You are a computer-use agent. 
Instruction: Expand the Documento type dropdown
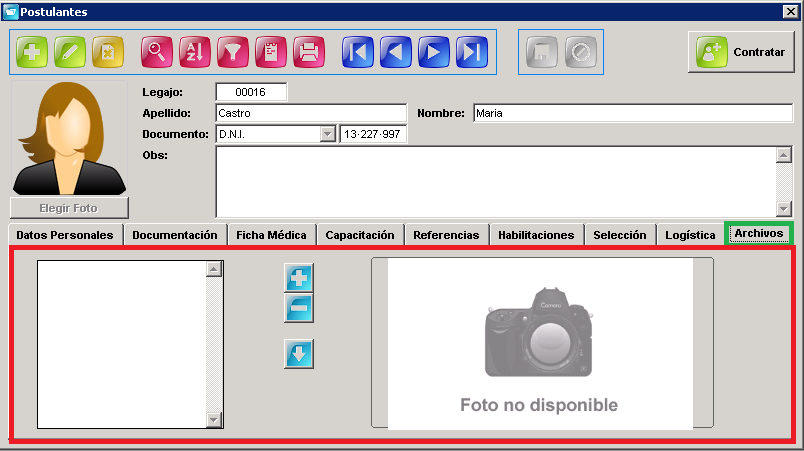(x=328, y=134)
